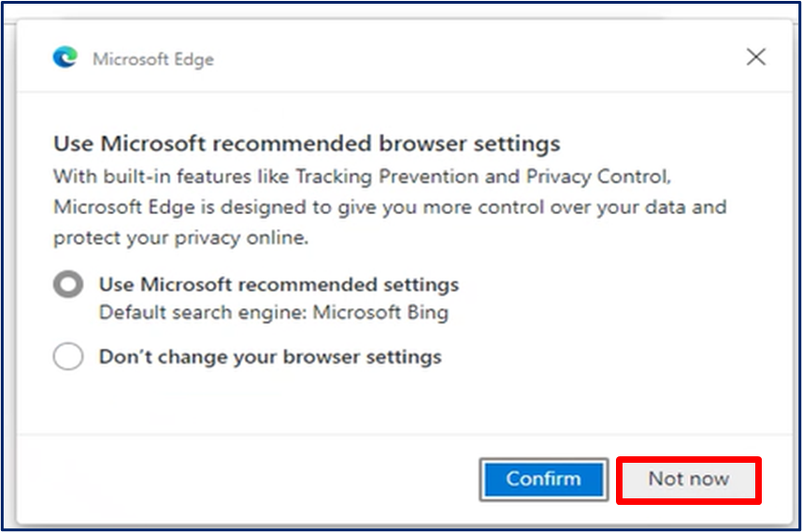802x532 pixels.
Task: Dismiss with the Not now button
Action: [x=689, y=480]
